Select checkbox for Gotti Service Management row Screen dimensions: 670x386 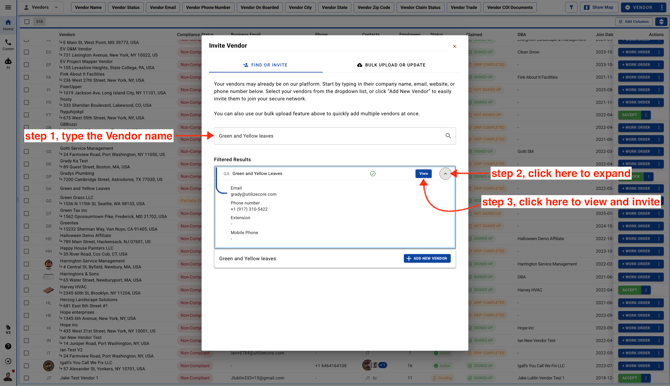[x=26, y=151]
